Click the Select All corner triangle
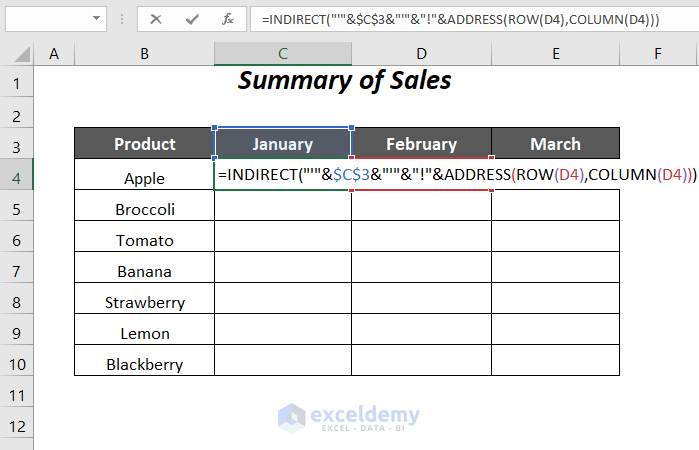Image resolution: width=699 pixels, height=450 pixels. [18, 53]
